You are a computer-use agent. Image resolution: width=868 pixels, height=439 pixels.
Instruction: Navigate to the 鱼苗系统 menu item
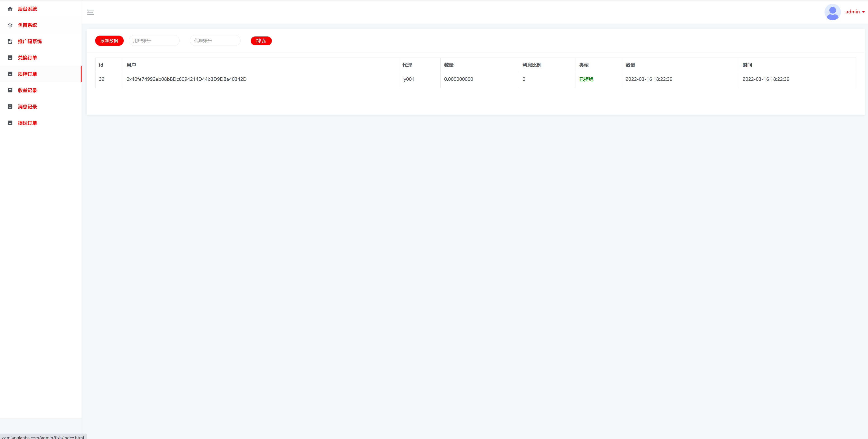(x=28, y=25)
